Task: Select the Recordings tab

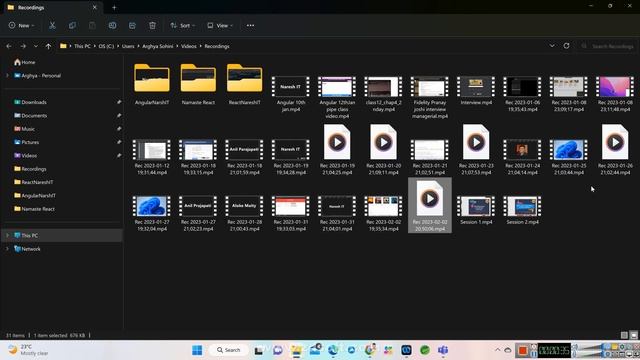Action: click(53, 7)
